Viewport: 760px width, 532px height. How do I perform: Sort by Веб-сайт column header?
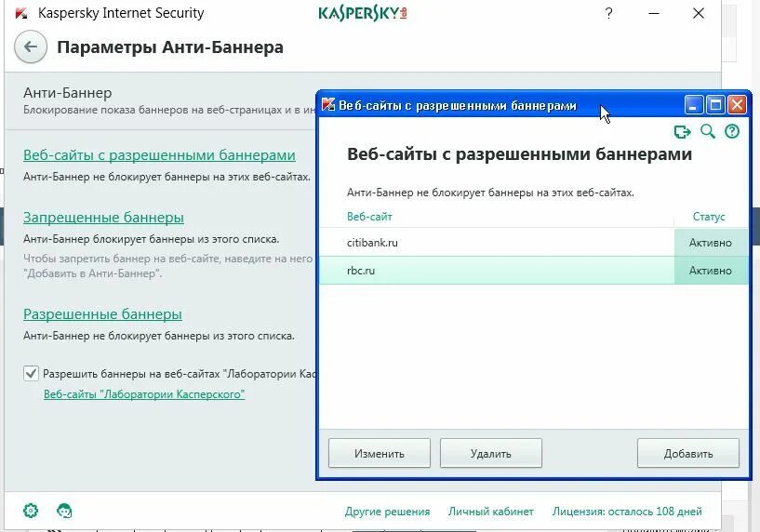pos(369,217)
